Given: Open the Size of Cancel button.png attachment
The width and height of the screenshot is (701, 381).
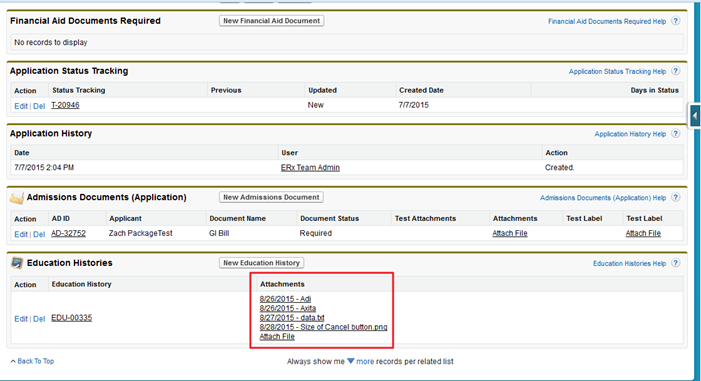Looking at the screenshot, I should [x=323, y=327].
